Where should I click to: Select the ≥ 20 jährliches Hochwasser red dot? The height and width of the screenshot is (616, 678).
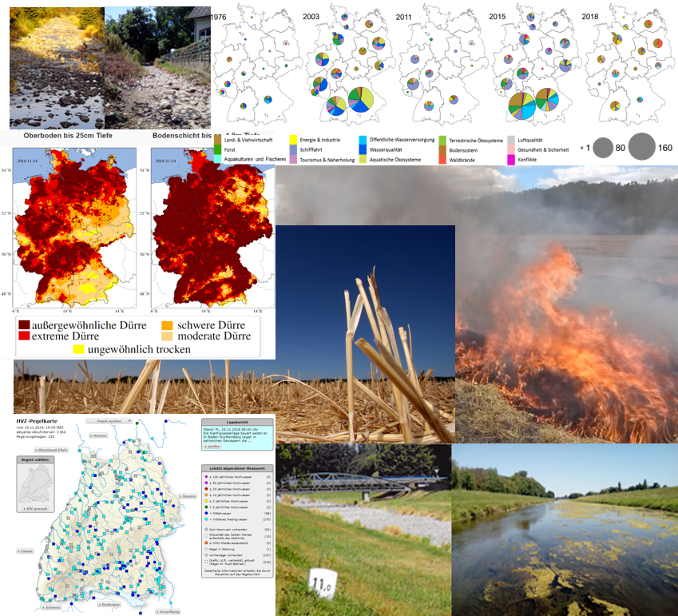click(206, 489)
